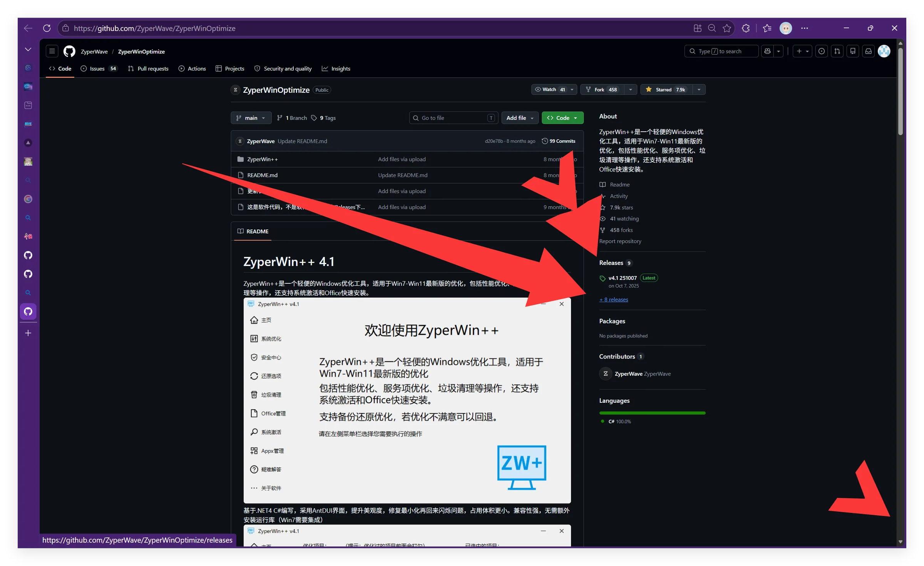Open the GitHub user avatar menu
The height and width of the screenshot is (566, 924).
click(x=884, y=51)
